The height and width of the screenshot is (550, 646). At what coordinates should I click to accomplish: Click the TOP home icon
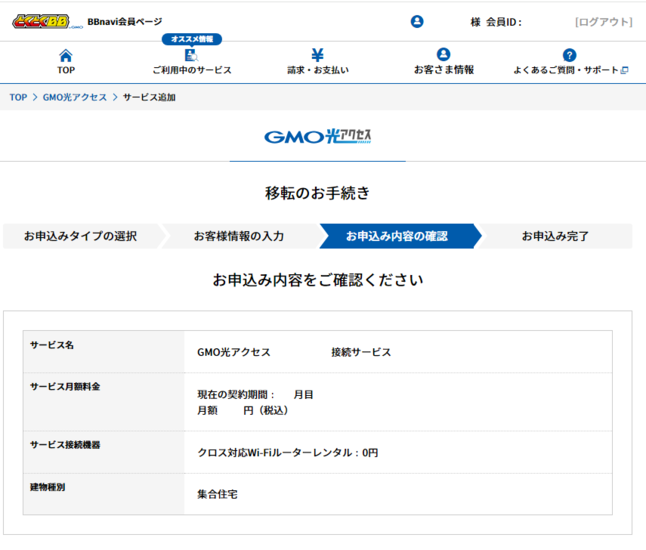[66, 55]
